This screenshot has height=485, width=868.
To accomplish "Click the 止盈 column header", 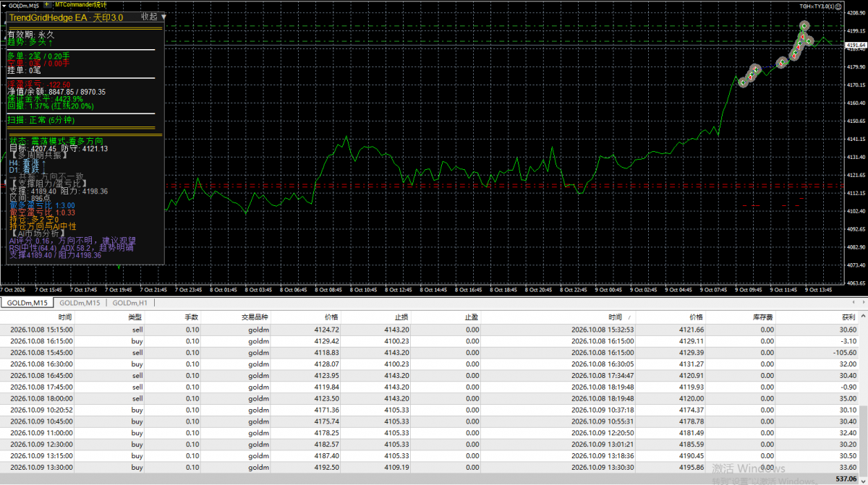I will tap(471, 317).
